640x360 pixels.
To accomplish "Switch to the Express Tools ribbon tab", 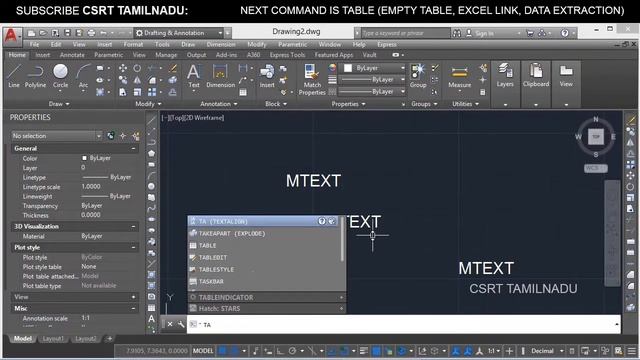I will click(x=287, y=55).
